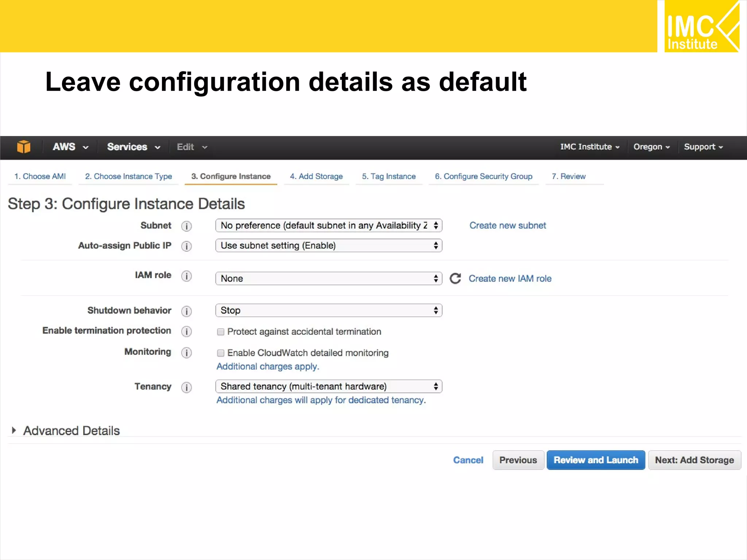Image resolution: width=747 pixels, height=560 pixels.
Task: Go to the 4. Add Storage step
Action: pyautogui.click(x=316, y=176)
